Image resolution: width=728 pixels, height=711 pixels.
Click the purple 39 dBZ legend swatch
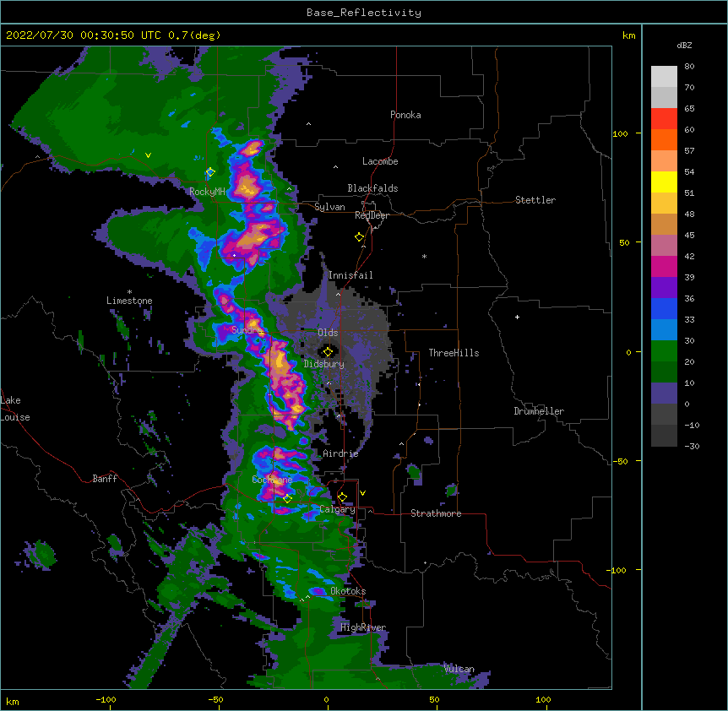tap(664, 288)
